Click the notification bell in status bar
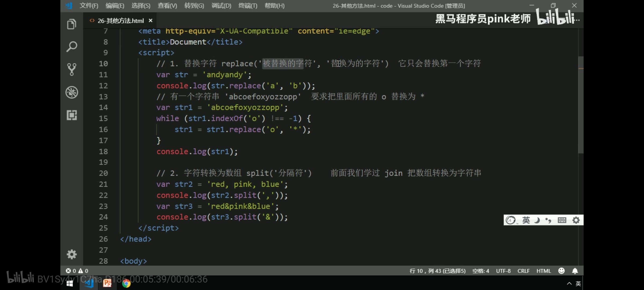The width and height of the screenshot is (644, 290). tap(575, 271)
